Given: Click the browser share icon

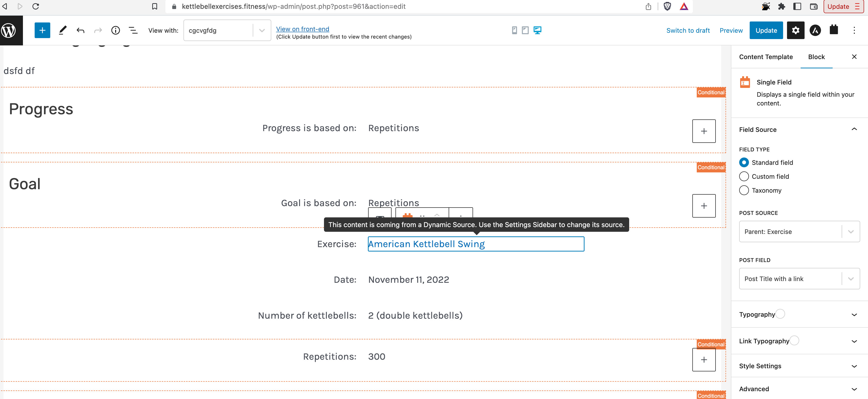Looking at the screenshot, I should pos(648,6).
